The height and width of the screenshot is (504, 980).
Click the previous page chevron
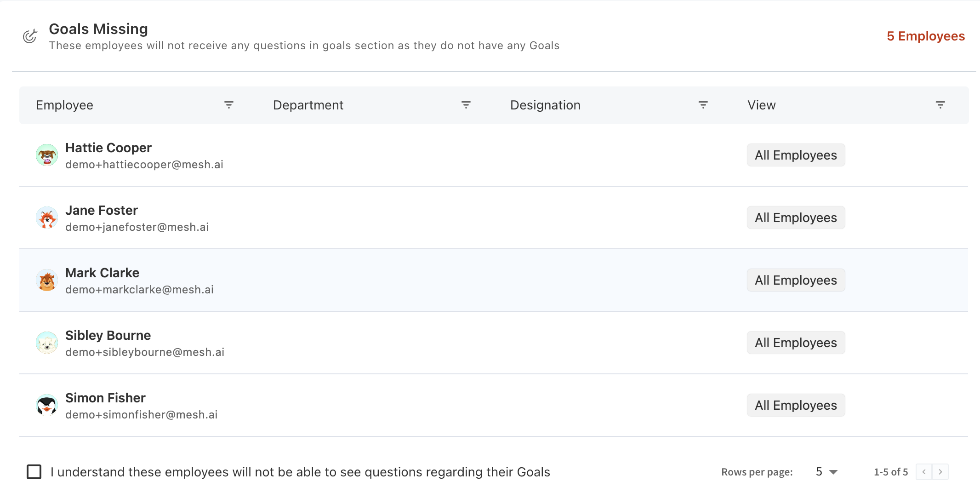(924, 472)
